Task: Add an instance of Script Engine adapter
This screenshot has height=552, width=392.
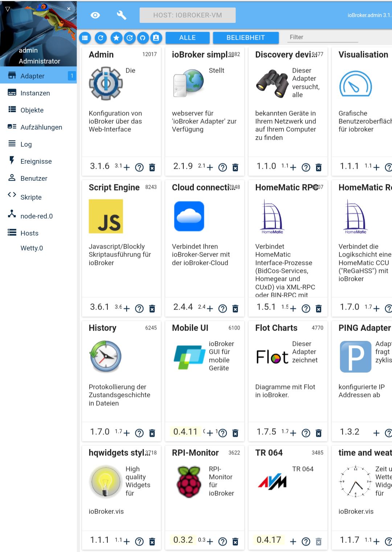Action: (x=126, y=308)
